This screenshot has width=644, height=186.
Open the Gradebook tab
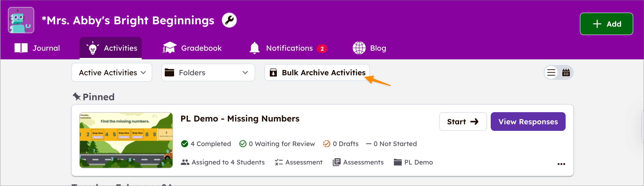tap(192, 48)
